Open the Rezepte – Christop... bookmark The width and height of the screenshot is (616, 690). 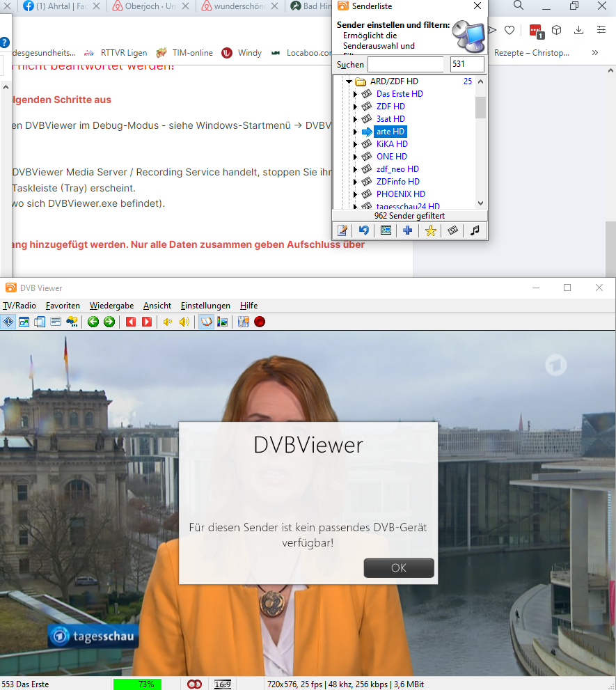(x=532, y=53)
